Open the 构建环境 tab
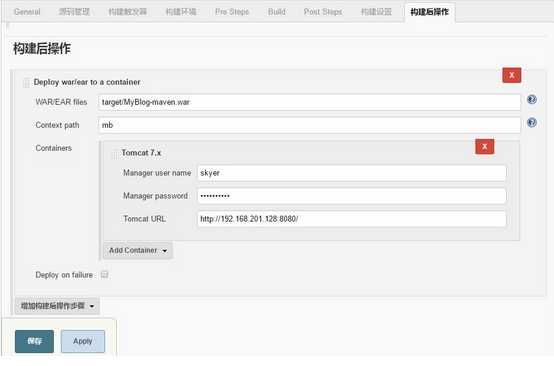This screenshot has height=366, width=554. coord(181,12)
